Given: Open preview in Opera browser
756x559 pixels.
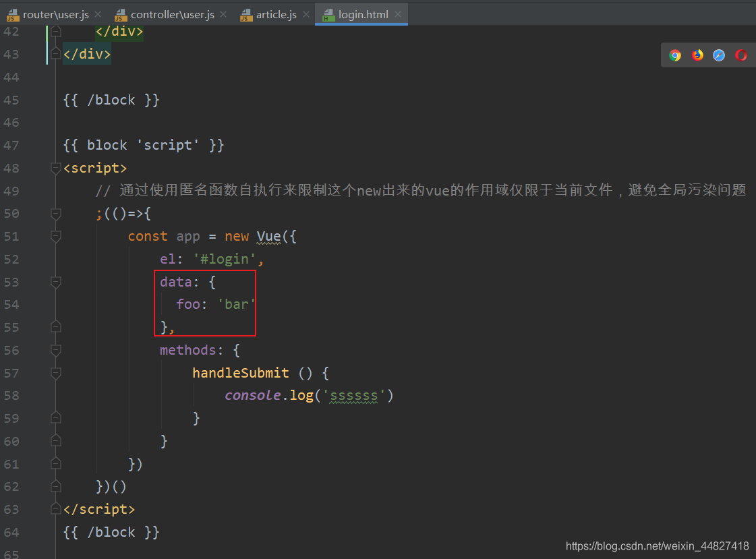Looking at the screenshot, I should point(741,55).
